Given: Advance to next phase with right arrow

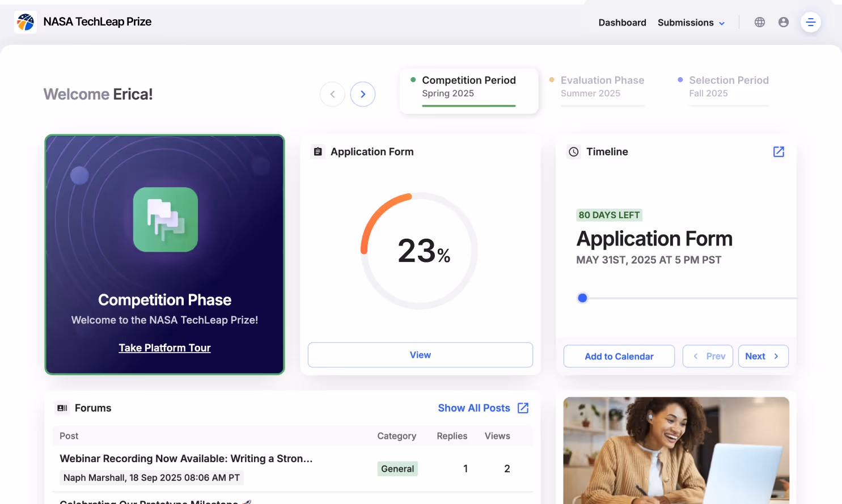Looking at the screenshot, I should point(363,94).
